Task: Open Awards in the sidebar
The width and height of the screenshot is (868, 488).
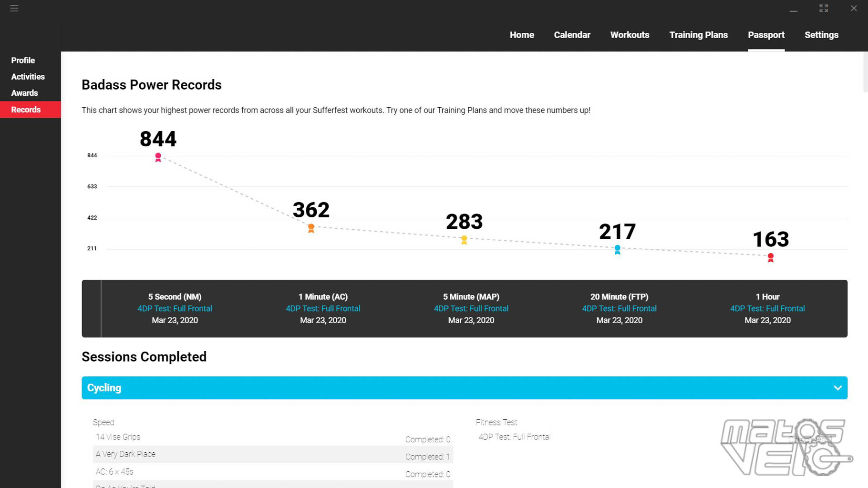Action: pyautogui.click(x=24, y=93)
